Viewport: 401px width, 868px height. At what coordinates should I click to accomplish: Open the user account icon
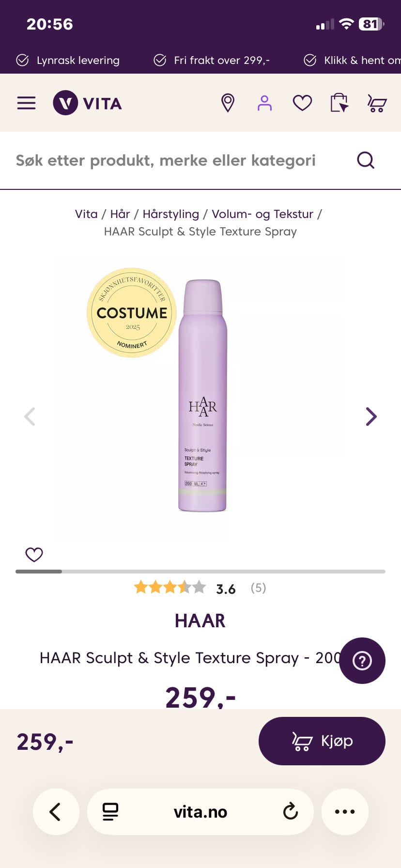264,103
